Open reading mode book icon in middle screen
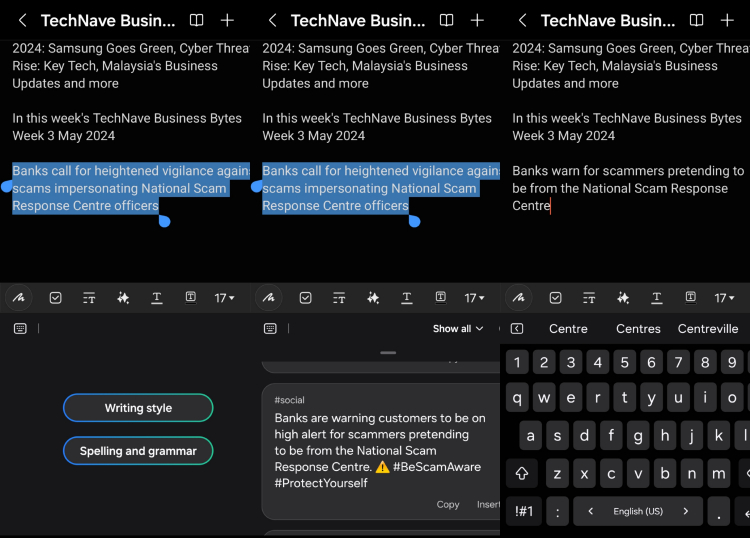750x538 pixels. coord(446,20)
